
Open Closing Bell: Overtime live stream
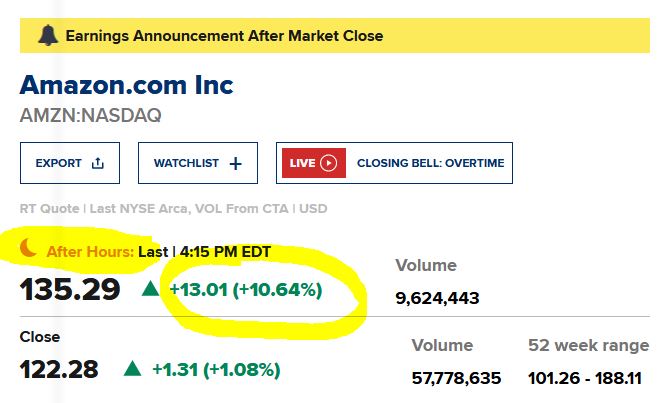(x=430, y=163)
